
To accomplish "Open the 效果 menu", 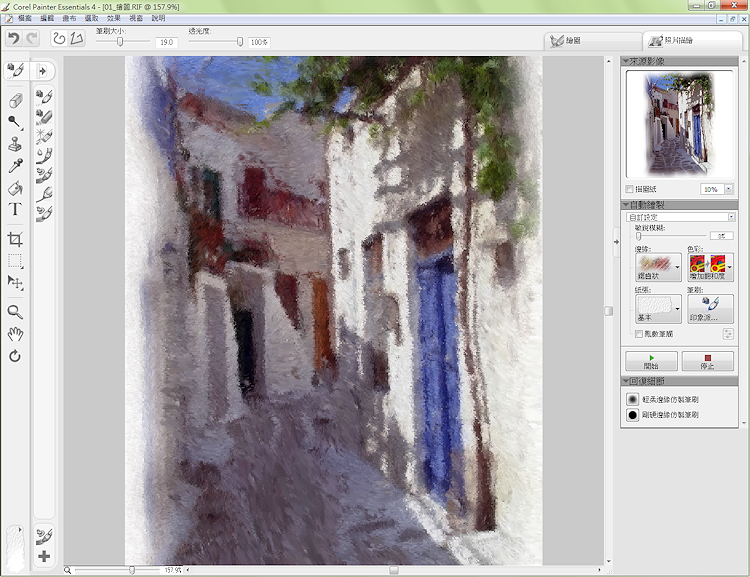I will (114, 18).
